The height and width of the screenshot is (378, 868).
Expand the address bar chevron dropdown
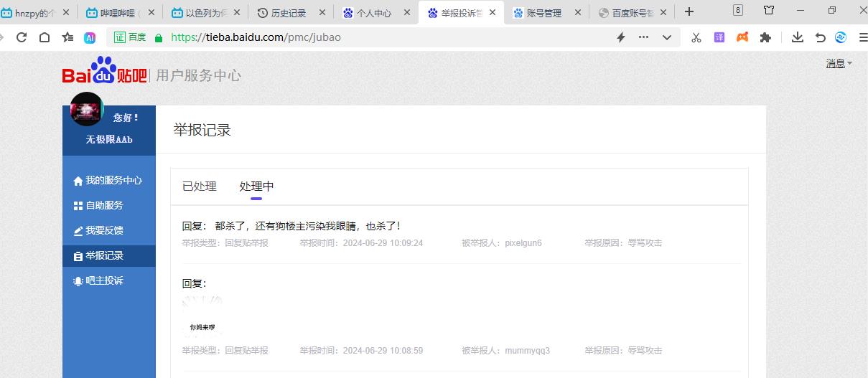click(x=667, y=37)
